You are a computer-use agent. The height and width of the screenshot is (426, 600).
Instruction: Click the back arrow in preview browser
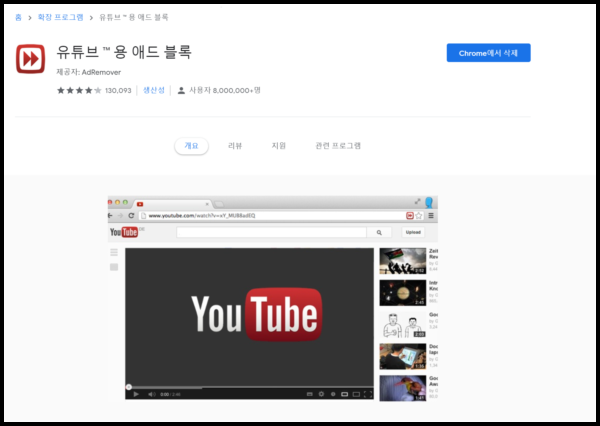(x=110, y=215)
